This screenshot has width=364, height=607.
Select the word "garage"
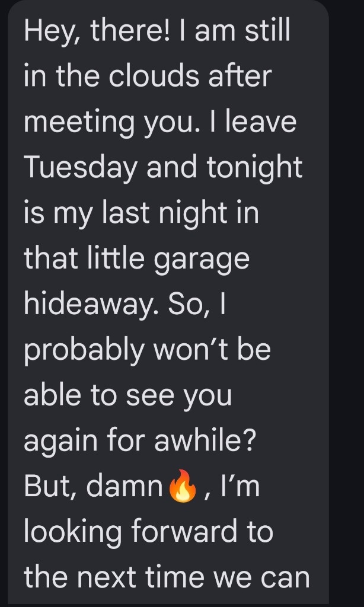[203, 260]
